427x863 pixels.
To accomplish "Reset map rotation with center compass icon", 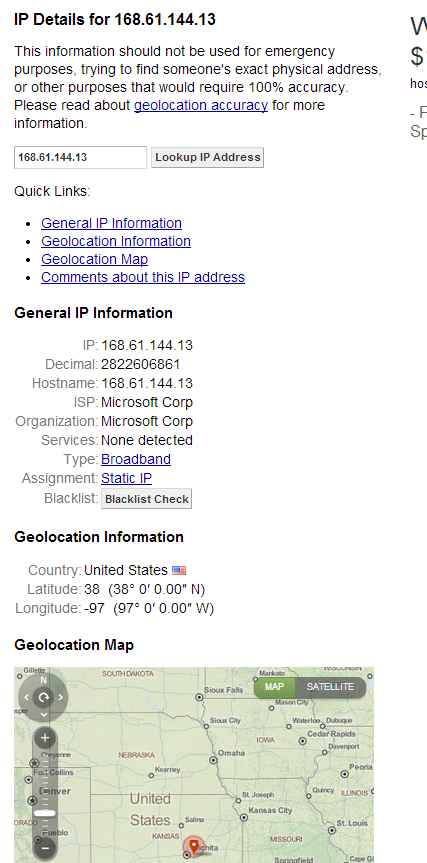I will 43,697.
